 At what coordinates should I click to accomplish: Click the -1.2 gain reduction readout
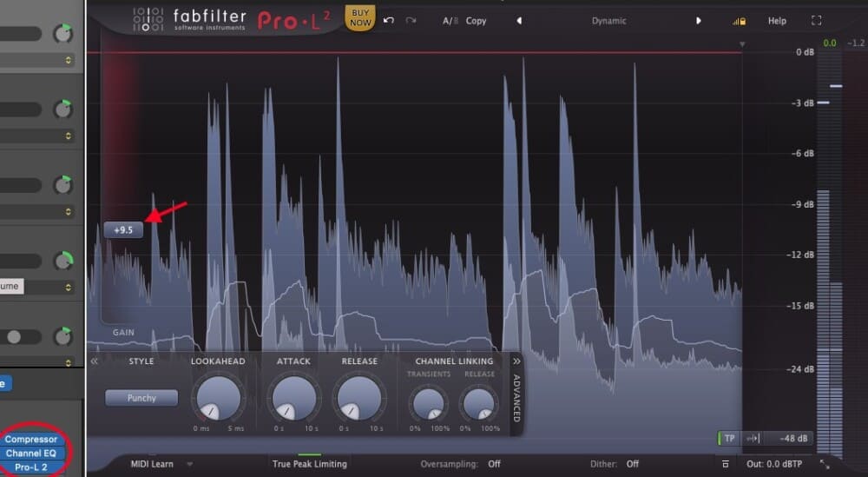856,43
